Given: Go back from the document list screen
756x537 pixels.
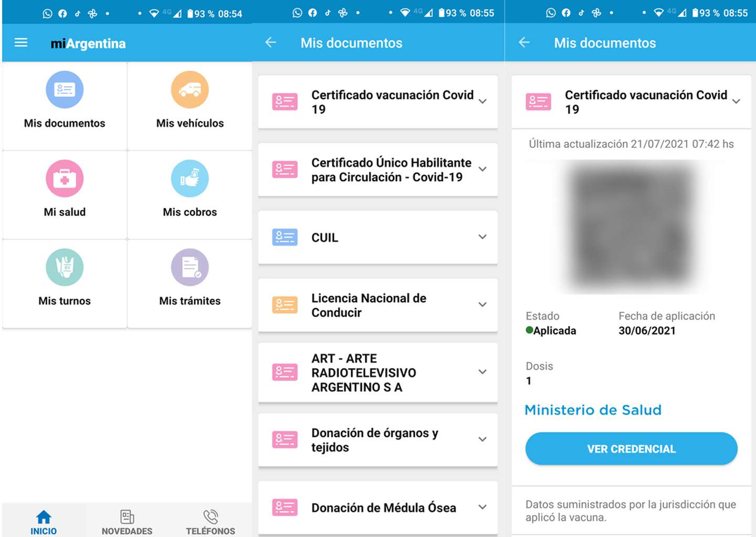Looking at the screenshot, I should point(271,43).
